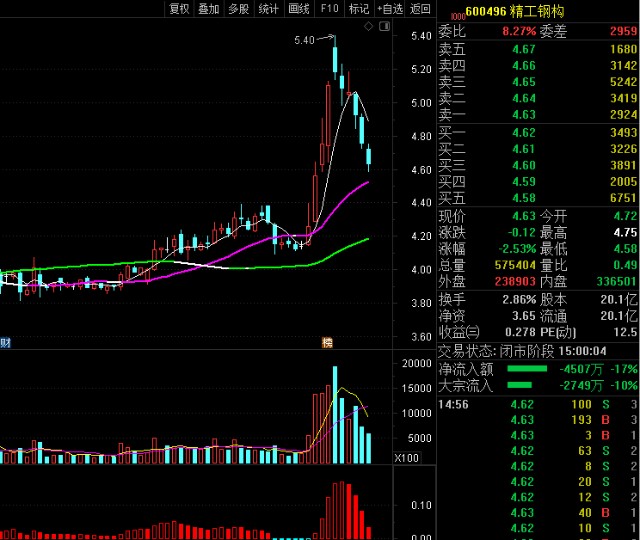Click the 财 financial marker icon

pyautogui.click(x=5, y=343)
